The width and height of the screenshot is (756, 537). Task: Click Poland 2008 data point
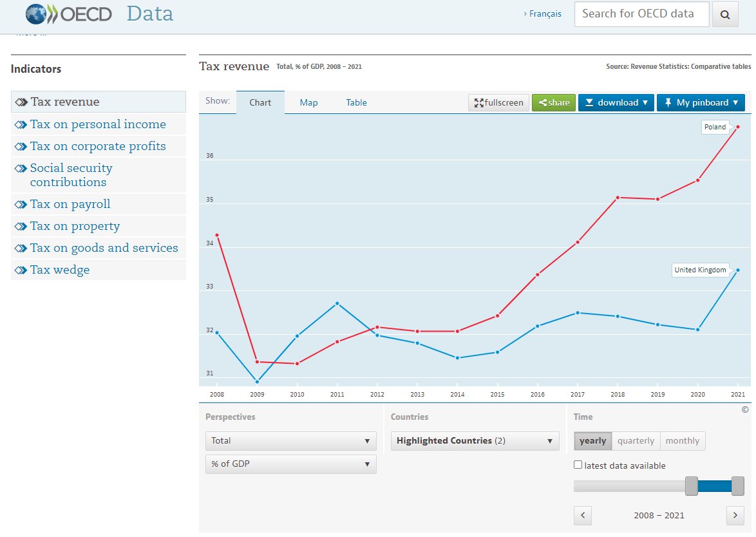(217, 235)
